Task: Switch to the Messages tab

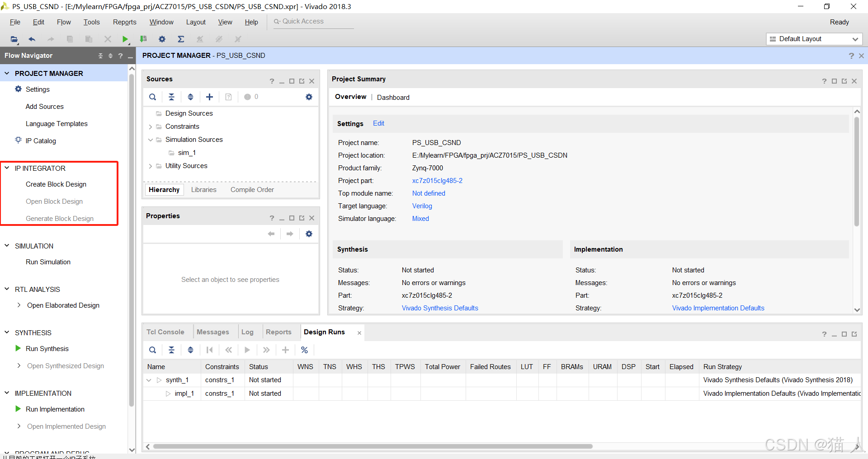Action: [x=213, y=332]
